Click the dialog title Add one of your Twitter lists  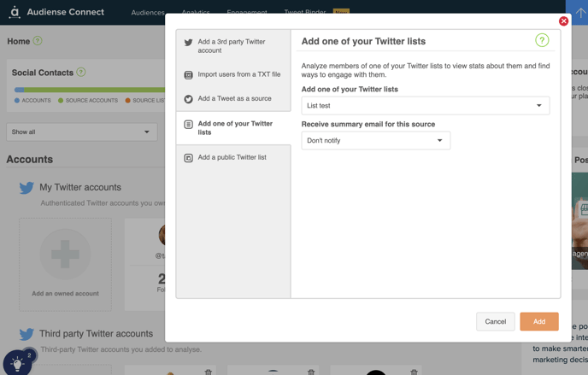[363, 41]
